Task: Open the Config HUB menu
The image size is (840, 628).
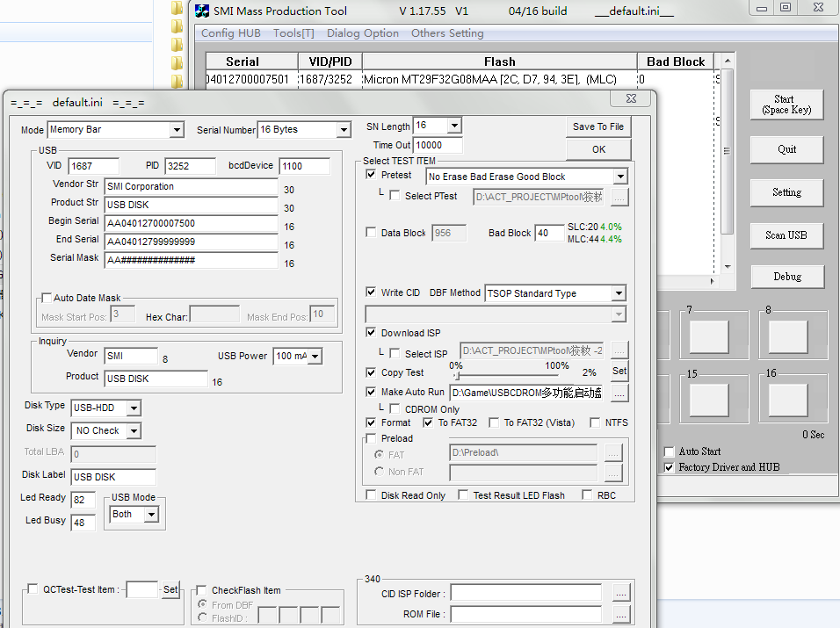Action: coord(230,33)
